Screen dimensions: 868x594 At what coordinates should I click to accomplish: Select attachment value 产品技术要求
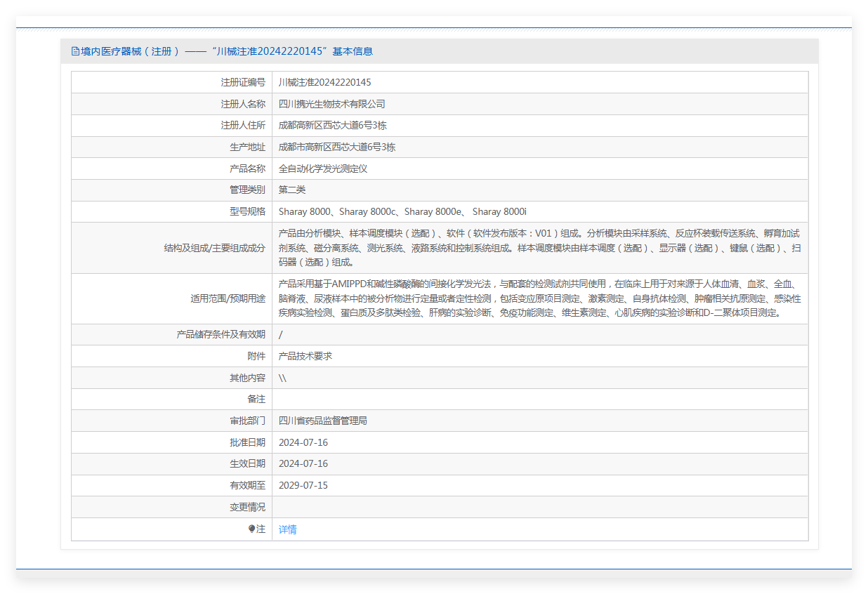click(305, 356)
